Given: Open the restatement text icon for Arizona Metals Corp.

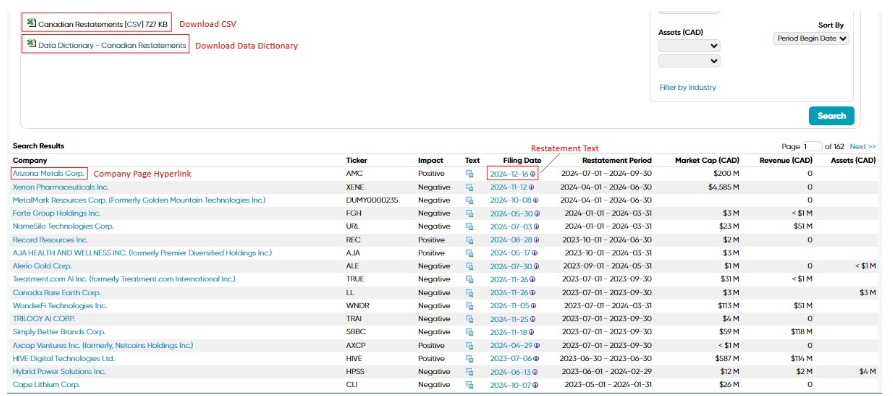Looking at the screenshot, I should tap(469, 174).
